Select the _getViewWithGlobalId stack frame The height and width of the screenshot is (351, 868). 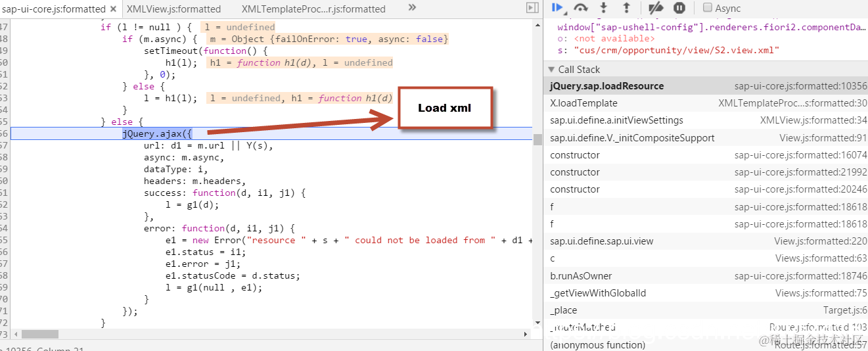coord(706,293)
